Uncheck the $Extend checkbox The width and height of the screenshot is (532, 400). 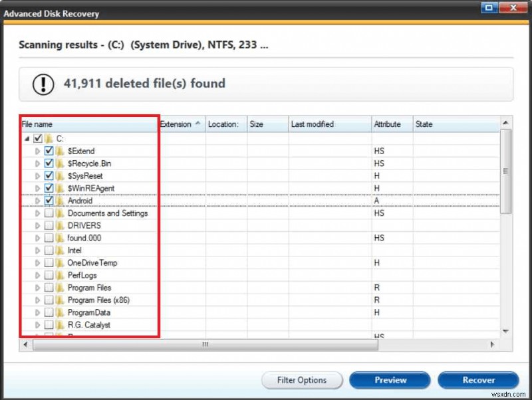point(49,151)
